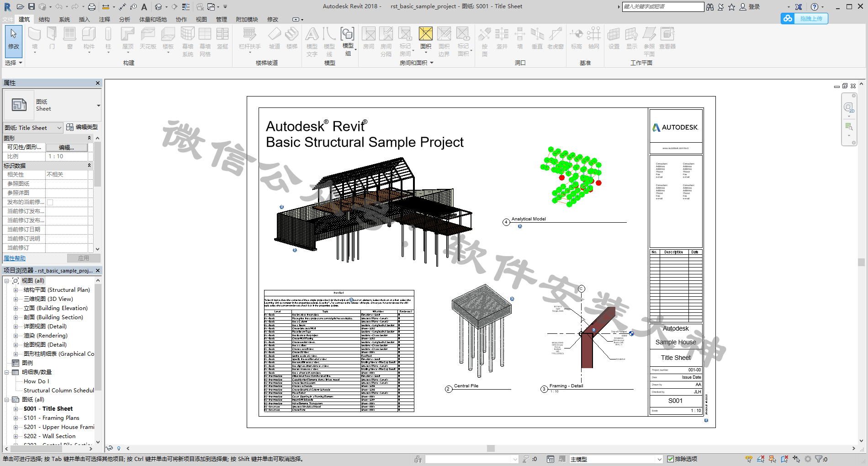This screenshot has width=868, height=466.
Task: Open the 系统 ribbon tab
Action: click(x=64, y=19)
